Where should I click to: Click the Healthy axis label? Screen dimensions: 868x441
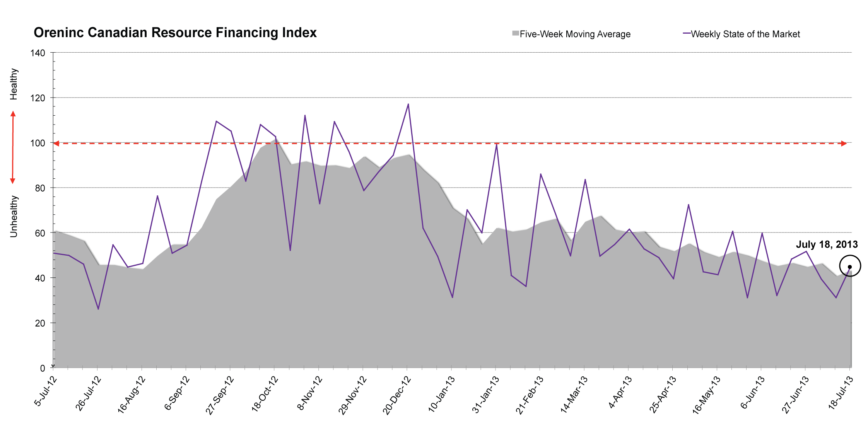(14, 84)
